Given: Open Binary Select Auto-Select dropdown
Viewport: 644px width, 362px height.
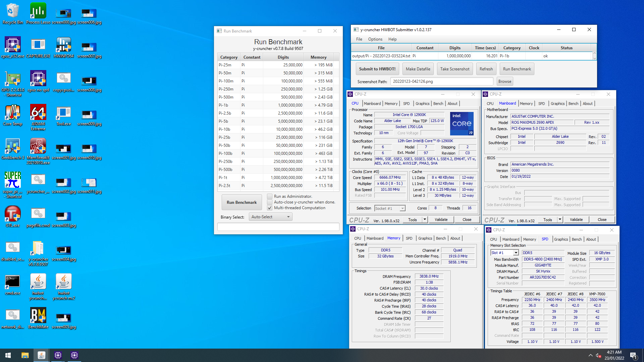Looking at the screenshot, I should (271, 217).
